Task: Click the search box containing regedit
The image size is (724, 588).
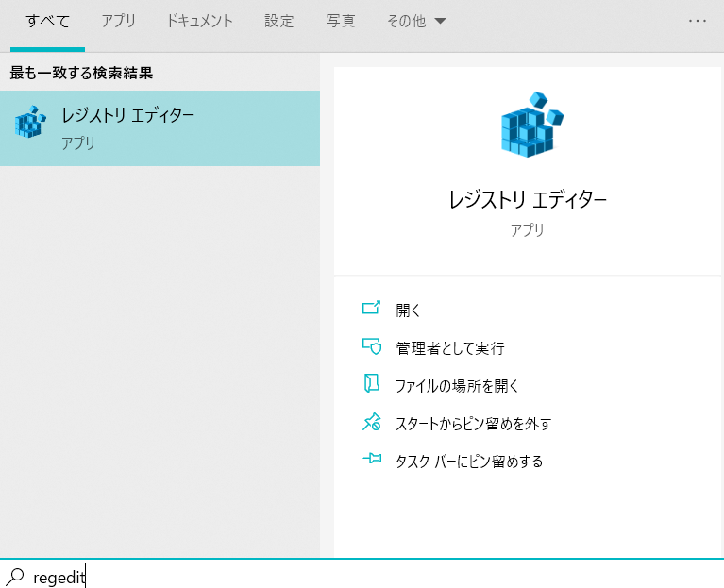Action: [362, 576]
